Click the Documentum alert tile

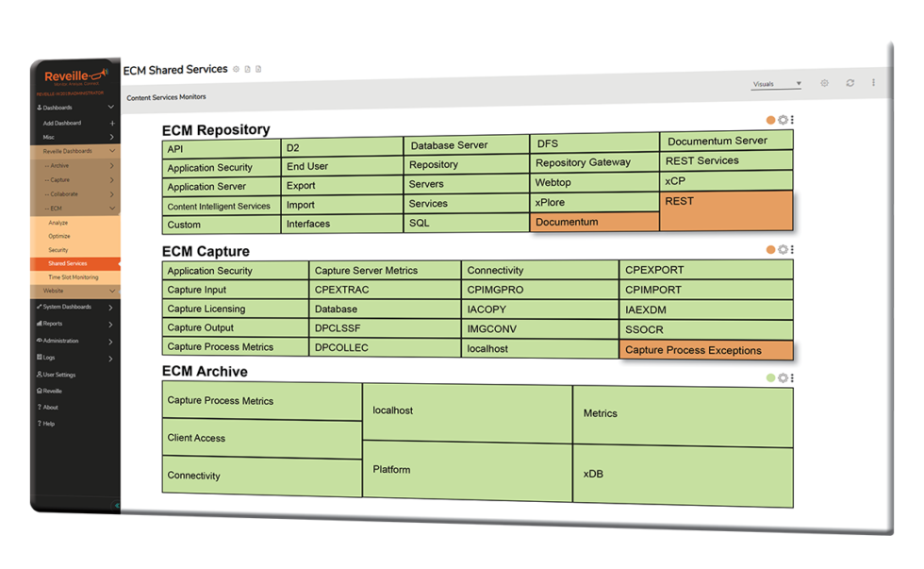click(594, 223)
